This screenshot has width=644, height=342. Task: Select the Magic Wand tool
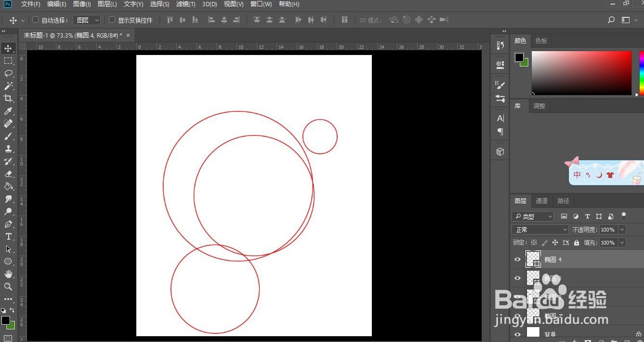coord(8,86)
